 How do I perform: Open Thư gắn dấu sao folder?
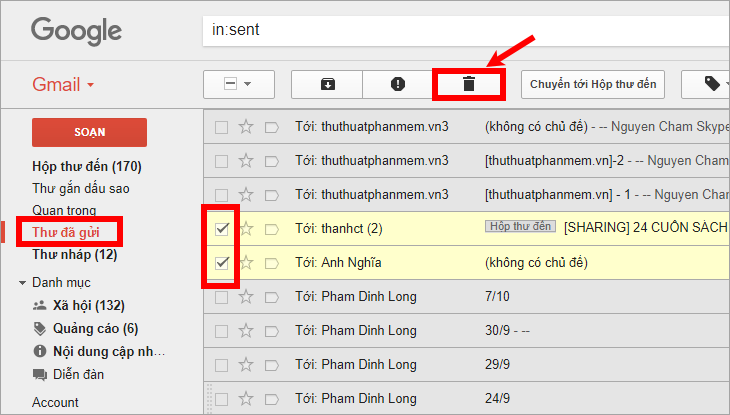(x=81, y=189)
